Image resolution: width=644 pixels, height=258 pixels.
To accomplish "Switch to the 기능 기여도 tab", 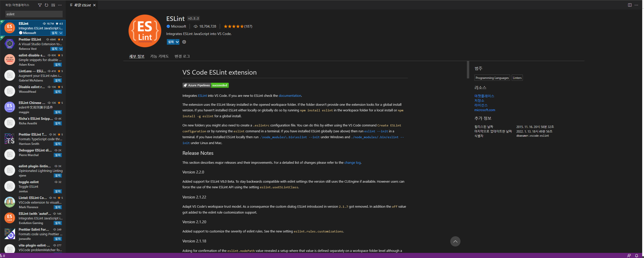I will coord(159,56).
